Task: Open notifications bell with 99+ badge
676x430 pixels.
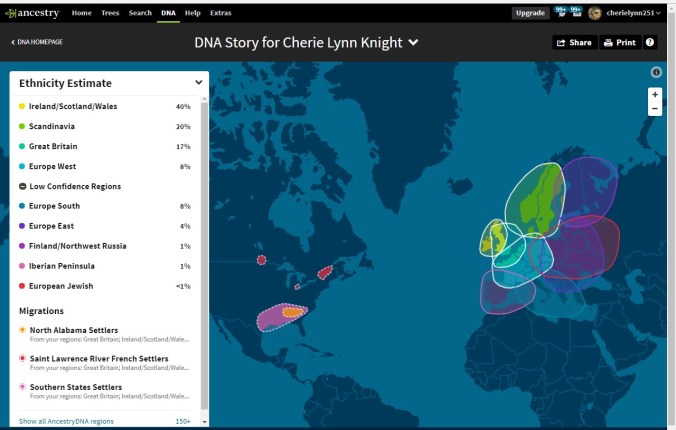Action: (561, 12)
